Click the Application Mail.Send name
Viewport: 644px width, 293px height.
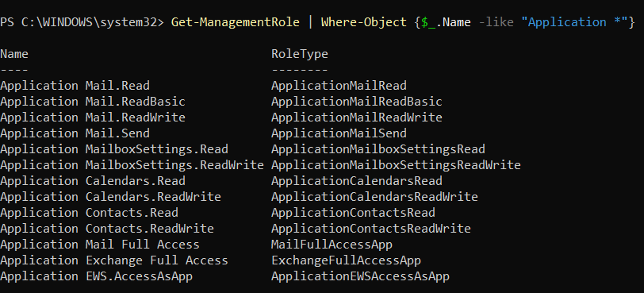point(75,133)
